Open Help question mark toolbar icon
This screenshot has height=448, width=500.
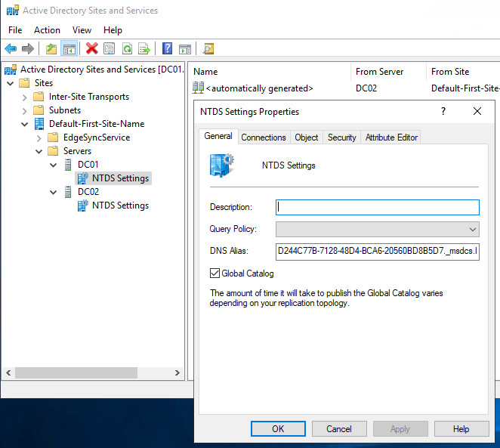pyautogui.click(x=167, y=49)
